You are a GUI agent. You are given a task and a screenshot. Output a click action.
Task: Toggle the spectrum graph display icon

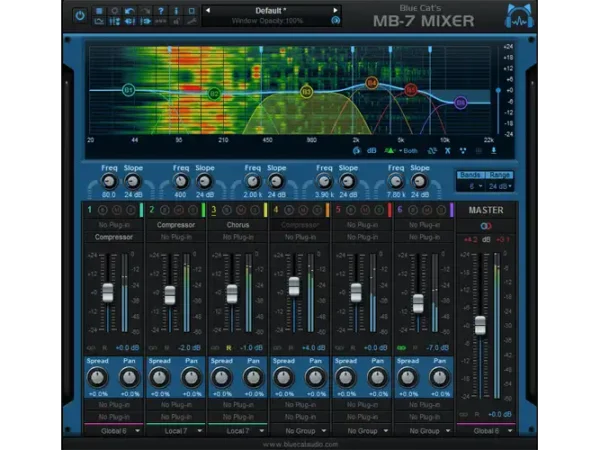(99, 21)
